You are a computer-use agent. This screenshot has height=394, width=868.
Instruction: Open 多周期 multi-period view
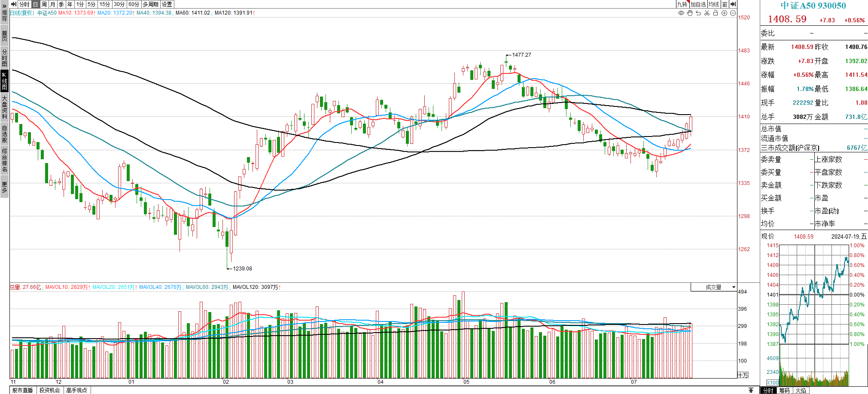(x=150, y=4)
